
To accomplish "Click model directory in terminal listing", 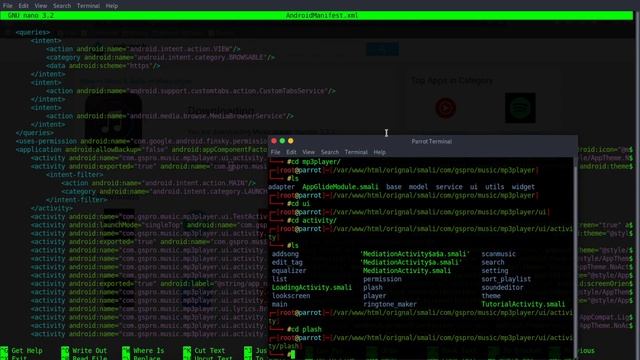I will click(x=418, y=187).
